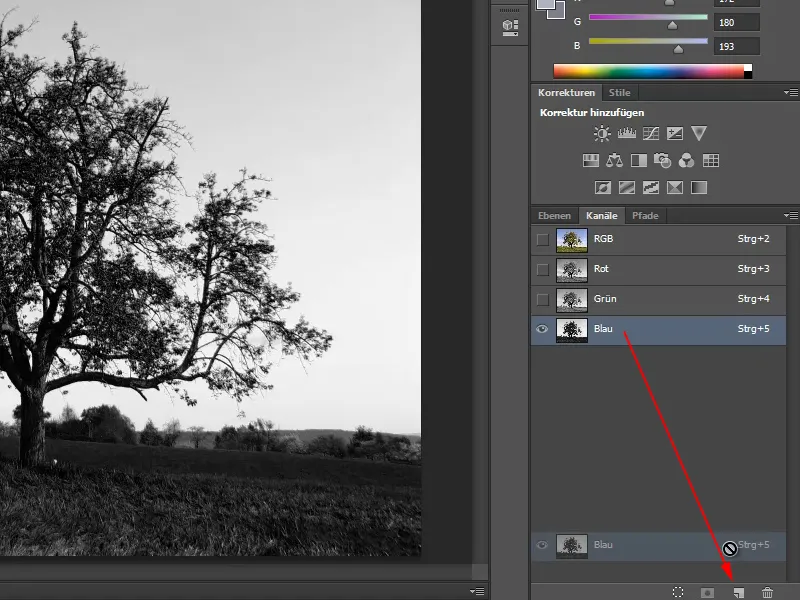Add an Exposure adjustment (plus/minus icon)

pos(674,134)
